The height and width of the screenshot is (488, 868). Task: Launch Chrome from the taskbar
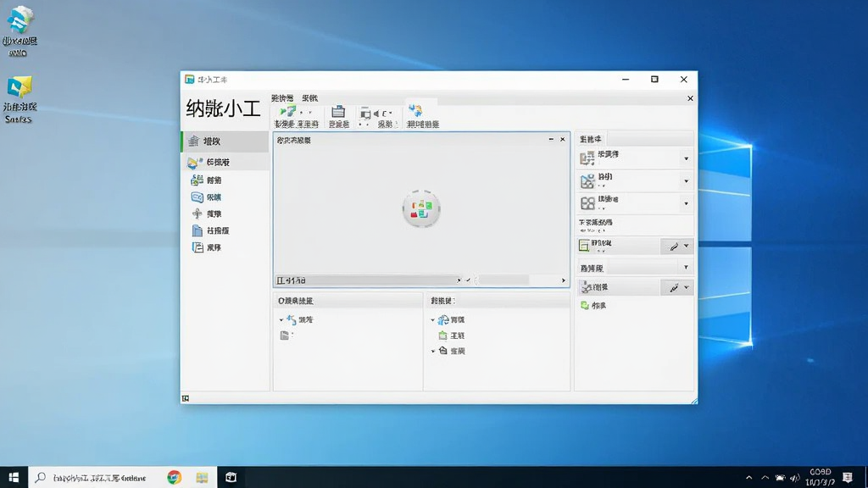175,477
